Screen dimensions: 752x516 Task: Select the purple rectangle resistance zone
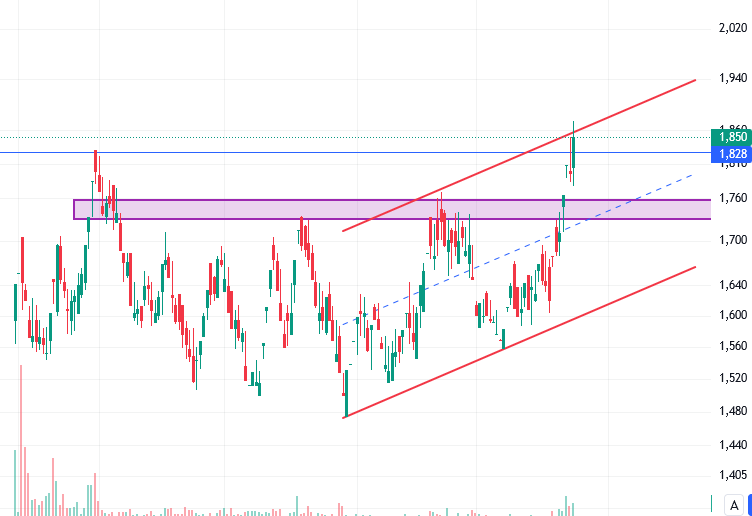[392, 210]
